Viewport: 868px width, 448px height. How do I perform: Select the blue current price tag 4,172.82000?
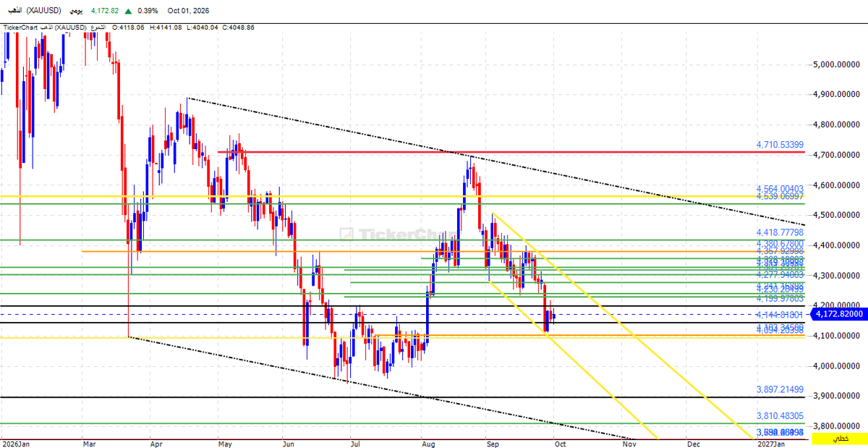[x=839, y=314]
